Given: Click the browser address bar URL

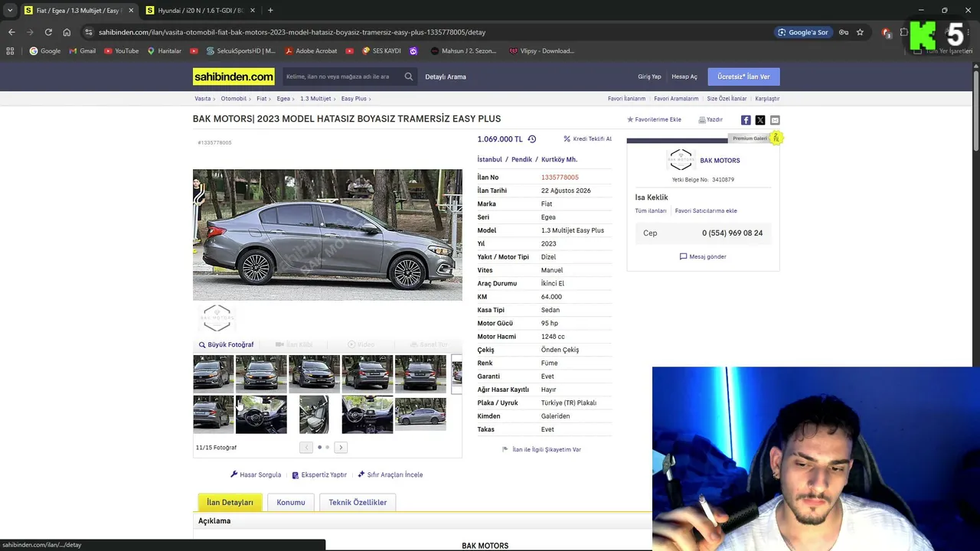Looking at the screenshot, I should click(x=292, y=32).
